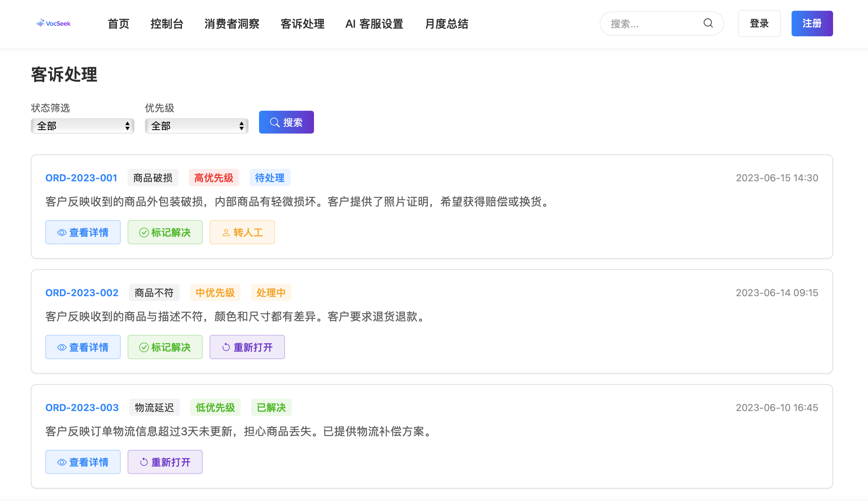Open the ORD-2023-003 order link
The width and height of the screenshot is (868, 501).
[82, 407]
